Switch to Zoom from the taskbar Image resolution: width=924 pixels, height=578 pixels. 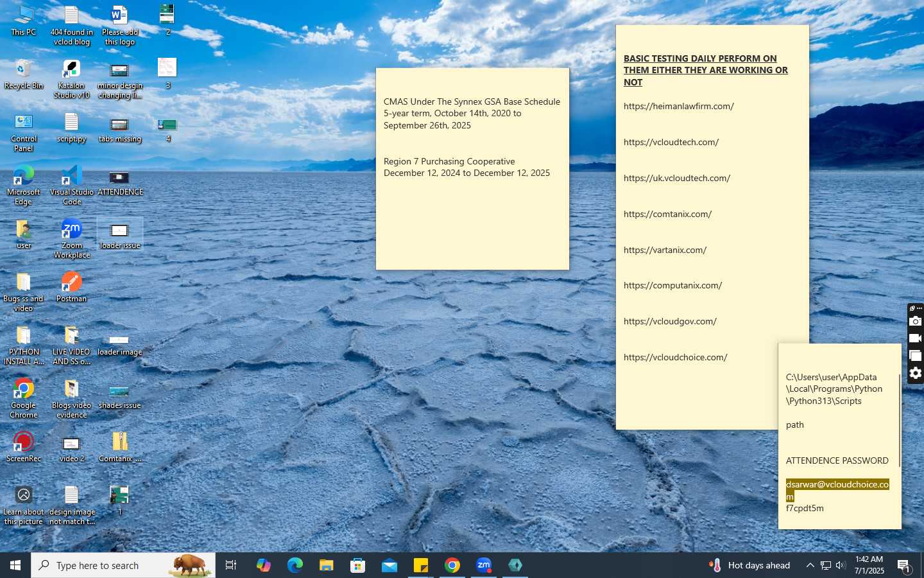(484, 565)
